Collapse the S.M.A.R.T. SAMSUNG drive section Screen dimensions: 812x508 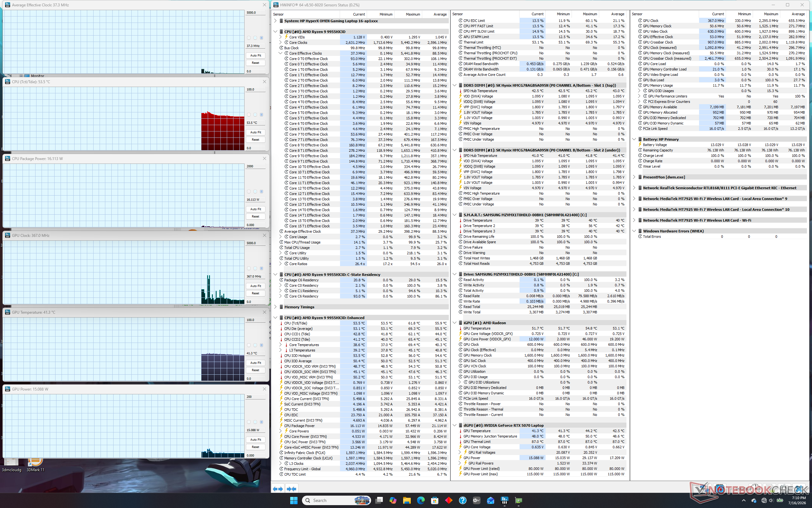click(x=455, y=215)
